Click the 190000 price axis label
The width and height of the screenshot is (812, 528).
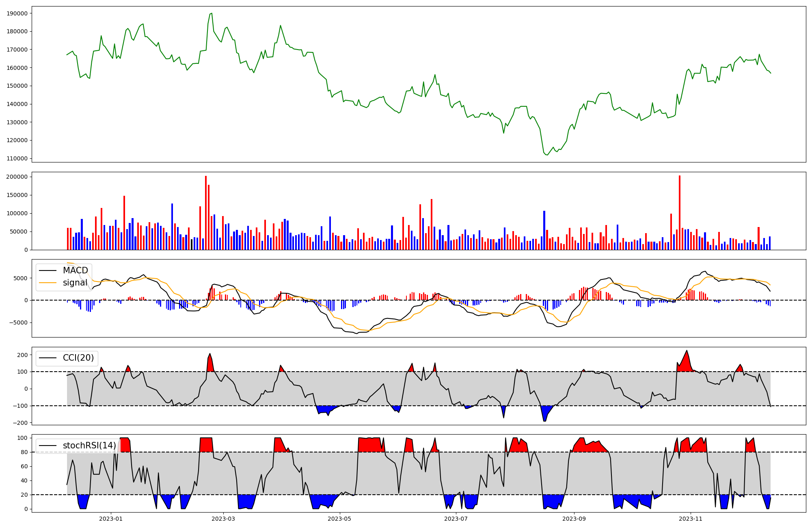(17, 13)
